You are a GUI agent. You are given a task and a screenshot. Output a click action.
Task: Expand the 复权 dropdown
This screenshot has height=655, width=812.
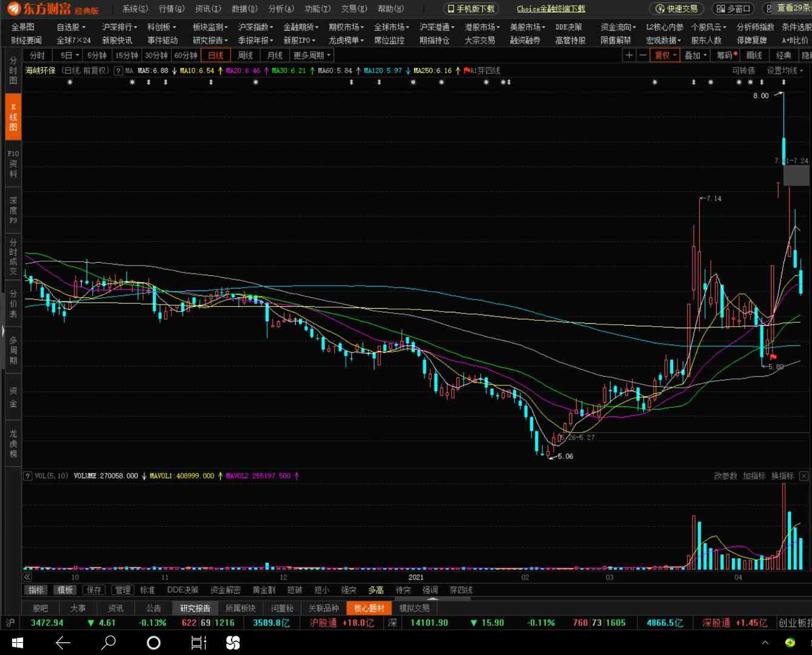(665, 55)
